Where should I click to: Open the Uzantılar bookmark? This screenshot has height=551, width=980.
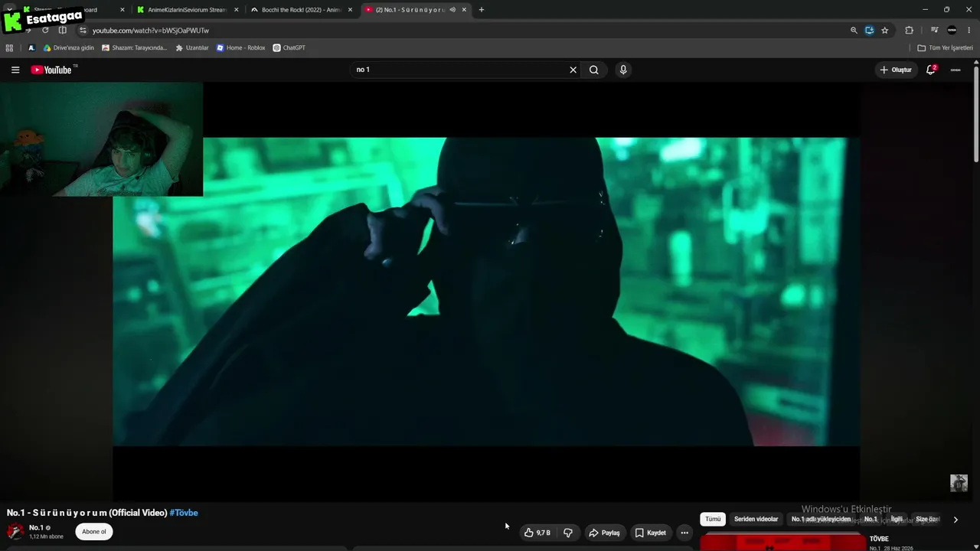point(192,47)
